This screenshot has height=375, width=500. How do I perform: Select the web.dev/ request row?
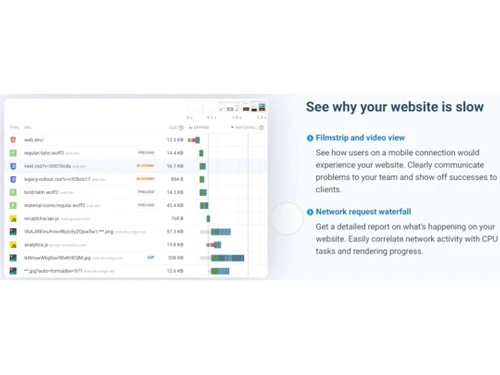[x=136, y=140]
